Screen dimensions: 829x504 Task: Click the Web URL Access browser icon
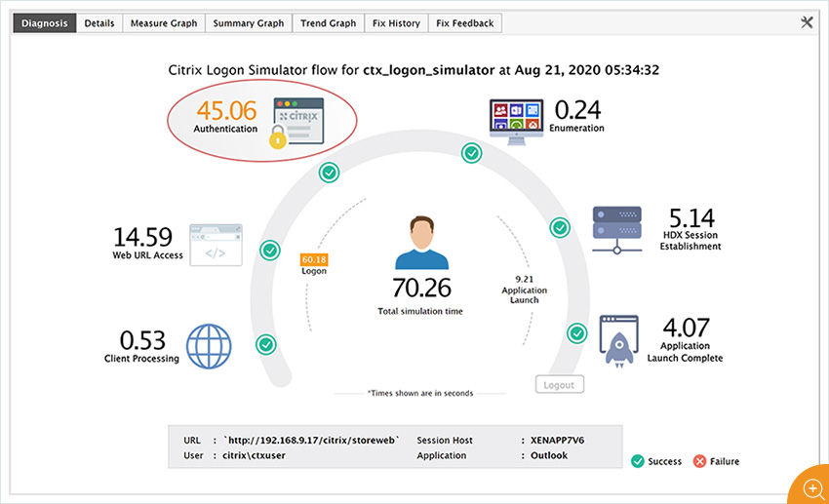tap(216, 245)
